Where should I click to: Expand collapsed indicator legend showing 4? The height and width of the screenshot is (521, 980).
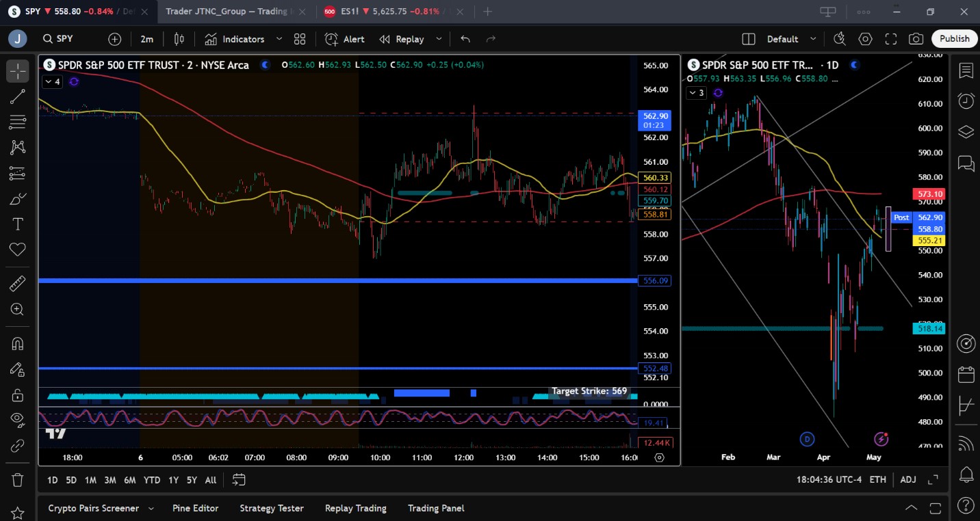pos(53,82)
